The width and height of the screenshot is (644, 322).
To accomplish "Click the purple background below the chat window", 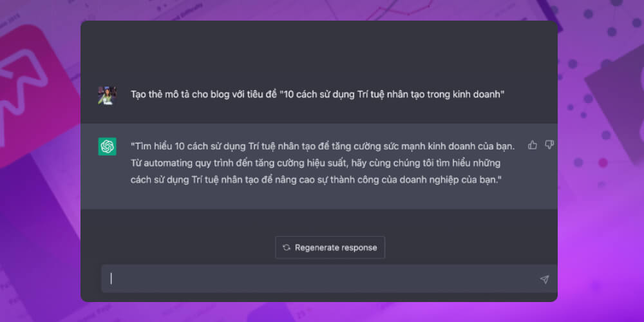I will 322,312.
